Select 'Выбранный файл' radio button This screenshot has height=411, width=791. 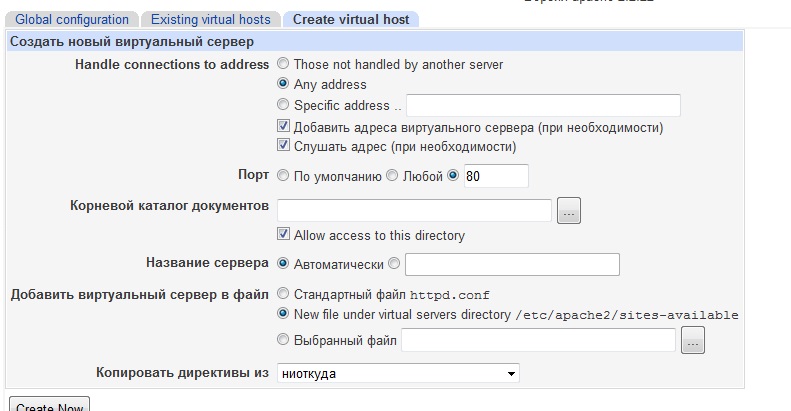284,340
